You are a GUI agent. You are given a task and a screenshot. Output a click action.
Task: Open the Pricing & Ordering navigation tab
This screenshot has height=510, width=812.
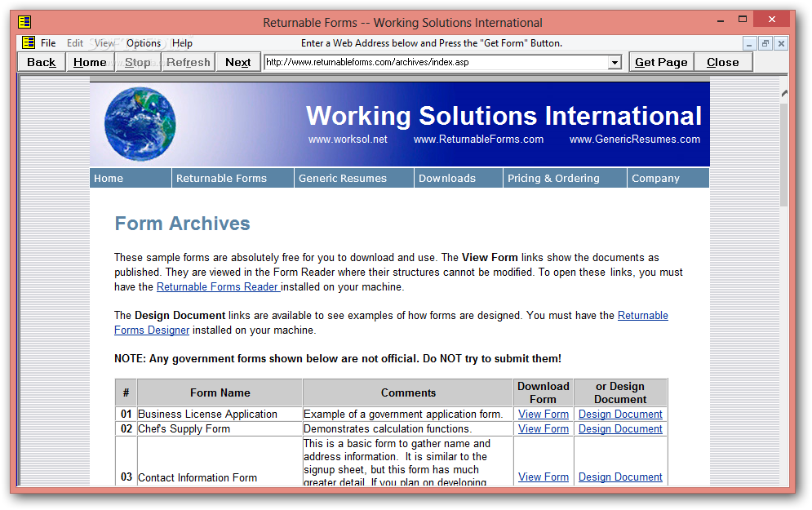point(565,178)
